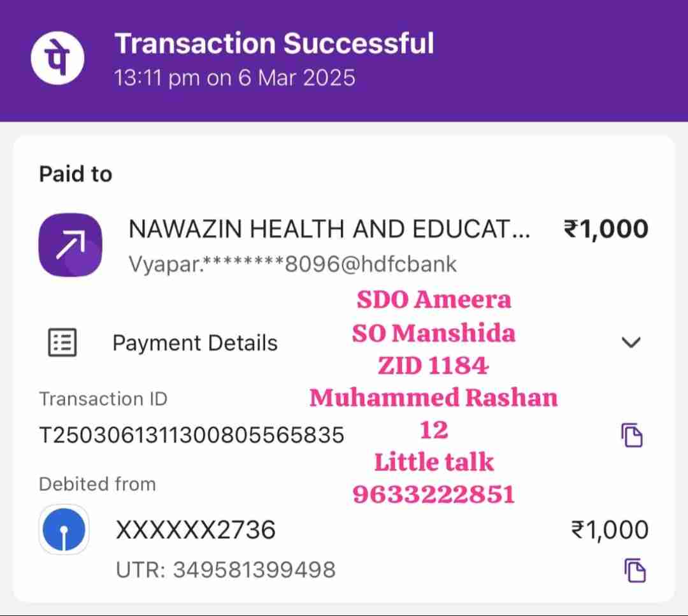
Task: Tap the SBI bank logo icon
Action: 64,530
